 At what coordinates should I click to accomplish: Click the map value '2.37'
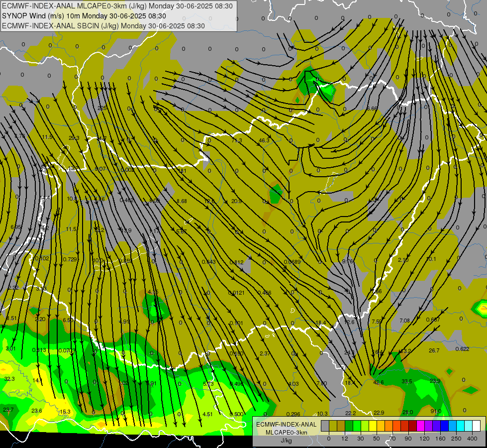[265, 353]
